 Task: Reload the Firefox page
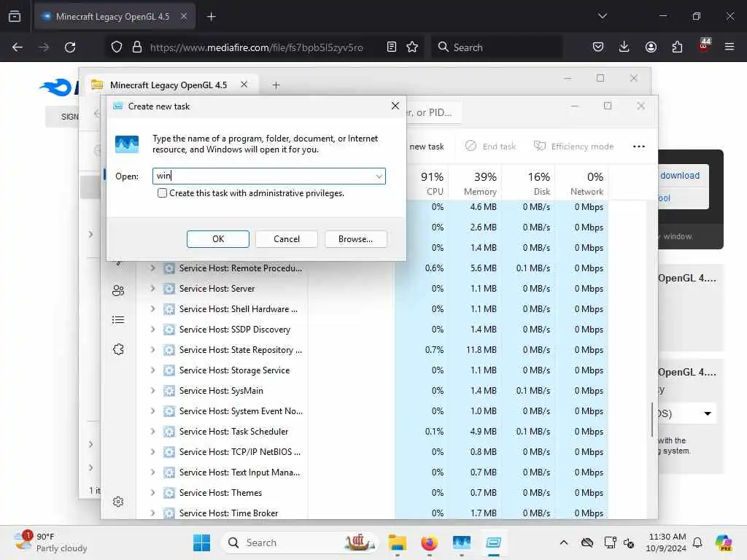[x=70, y=47]
